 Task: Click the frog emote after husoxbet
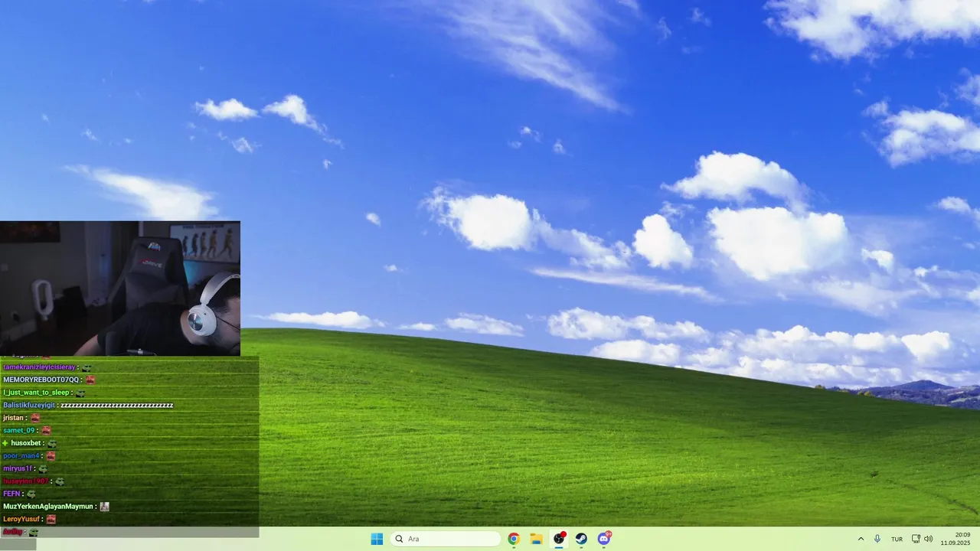(52, 443)
